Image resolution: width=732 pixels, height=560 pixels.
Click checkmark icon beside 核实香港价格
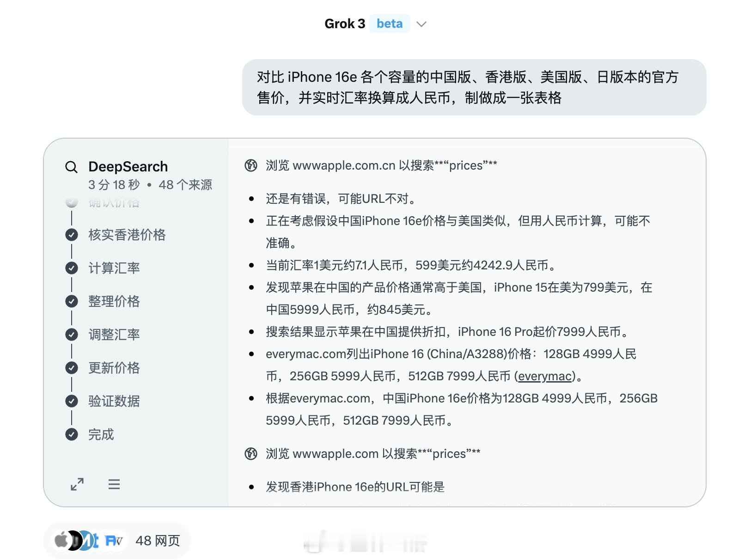pyautogui.click(x=72, y=235)
